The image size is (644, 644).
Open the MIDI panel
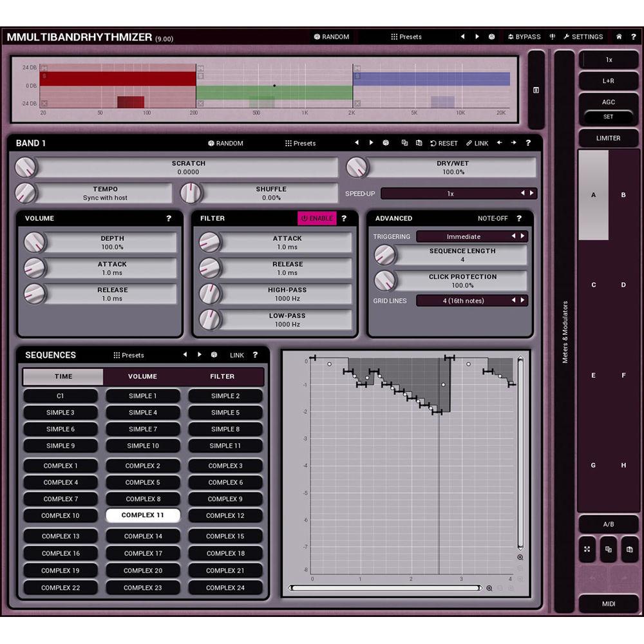click(x=608, y=604)
